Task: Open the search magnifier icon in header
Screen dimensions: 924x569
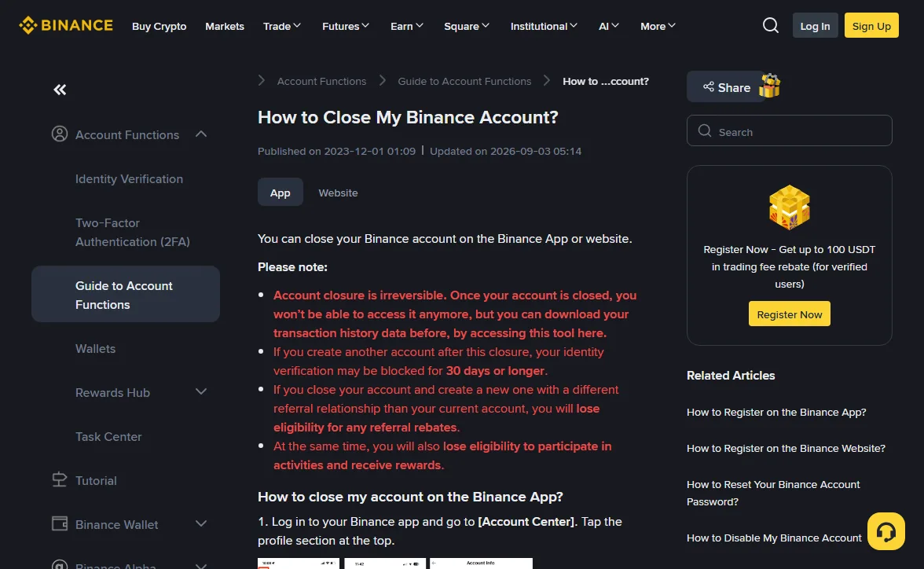Action: click(x=770, y=25)
